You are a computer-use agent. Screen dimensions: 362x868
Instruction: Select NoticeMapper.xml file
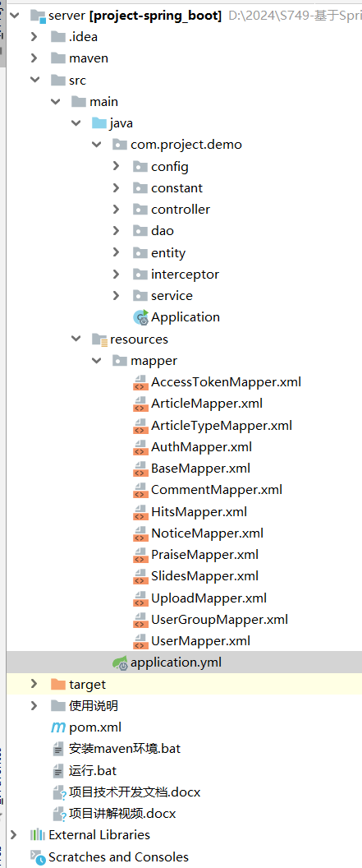[207, 533]
